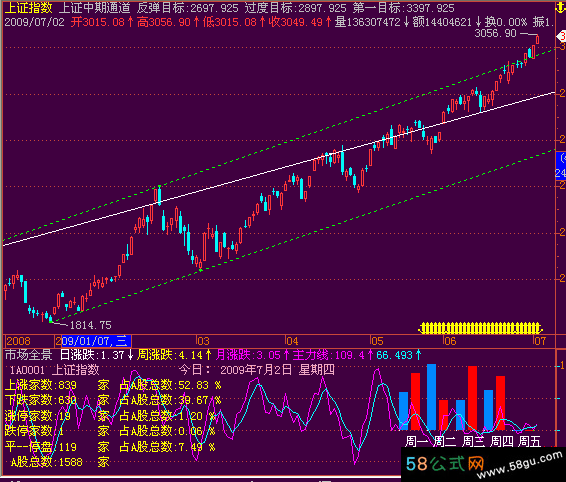Click the 03 month marker on the date axis

click(x=203, y=341)
